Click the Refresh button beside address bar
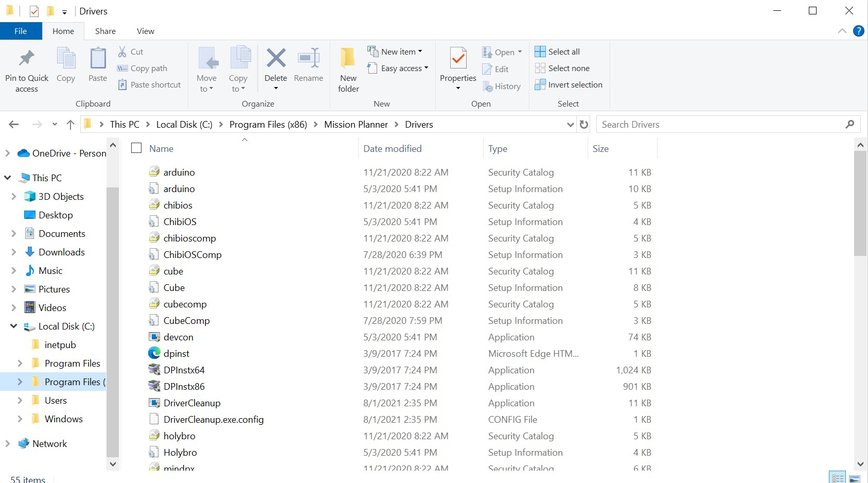 coord(583,124)
